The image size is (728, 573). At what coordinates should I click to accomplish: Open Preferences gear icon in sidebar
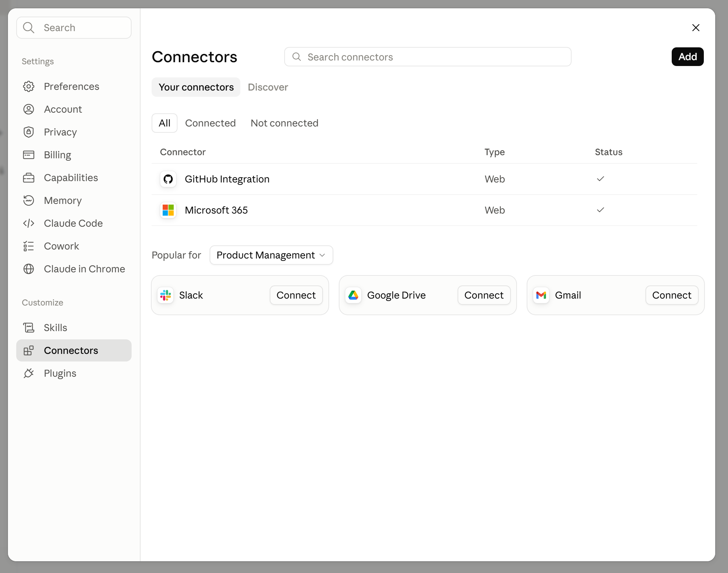point(29,86)
